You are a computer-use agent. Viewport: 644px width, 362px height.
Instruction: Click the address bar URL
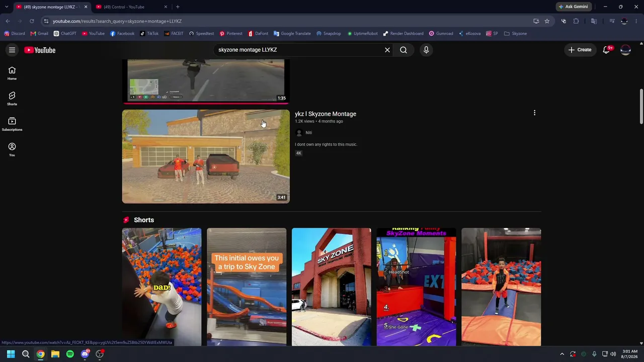tap(117, 21)
